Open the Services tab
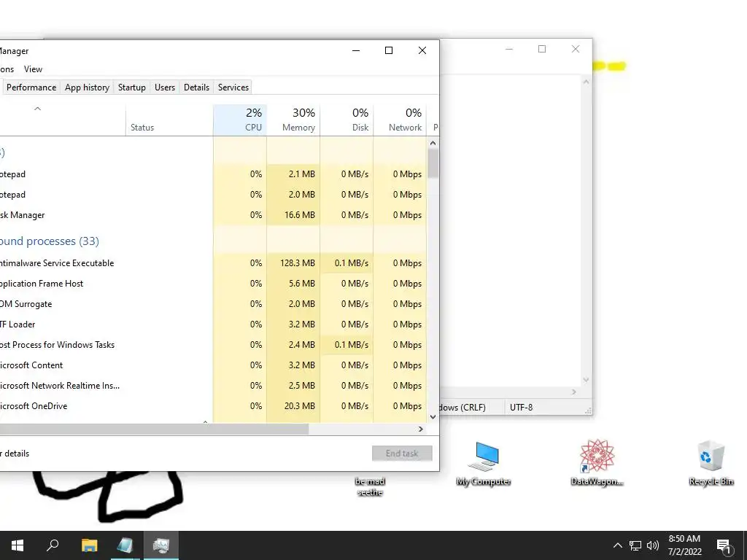Screen dimensions: 747x560 click(233, 87)
